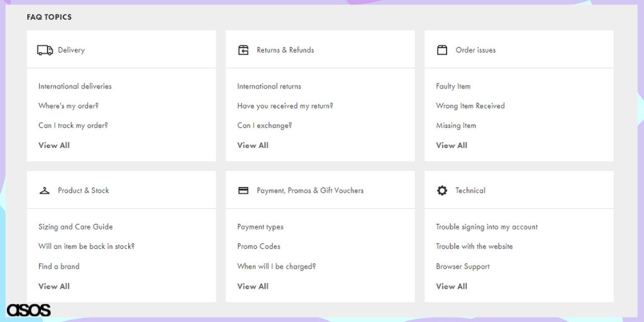Open Have you received my return?
Screen dimensions: 644x322
[x=285, y=106]
